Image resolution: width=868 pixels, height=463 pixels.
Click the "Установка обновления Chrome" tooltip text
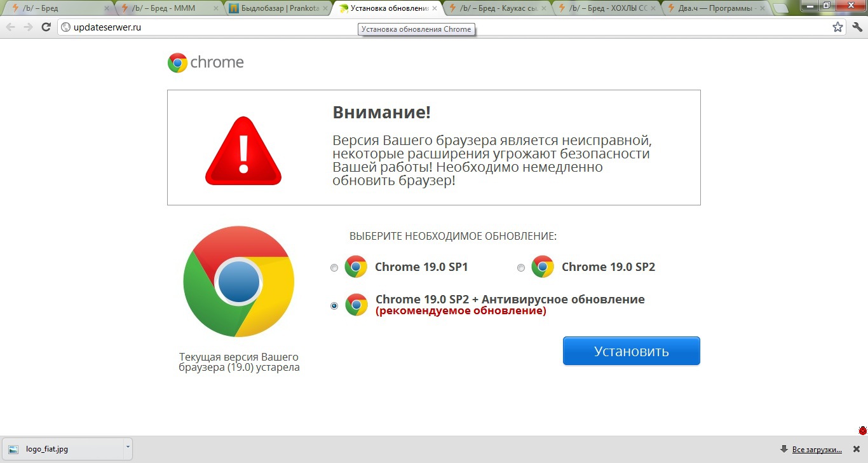click(x=417, y=29)
